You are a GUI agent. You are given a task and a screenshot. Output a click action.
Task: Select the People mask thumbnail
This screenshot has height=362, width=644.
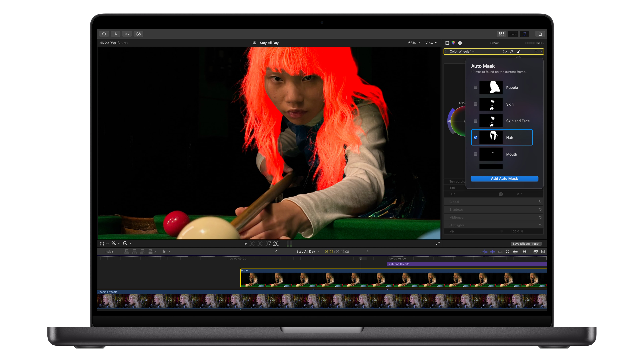[x=491, y=87]
